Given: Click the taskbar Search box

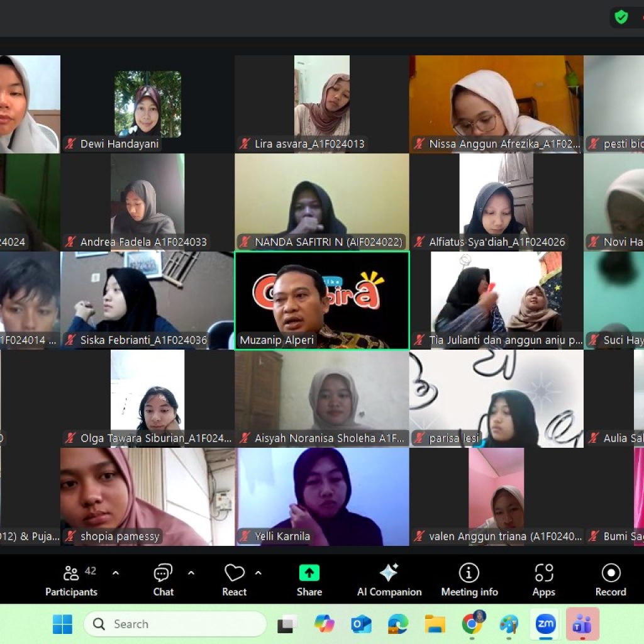Looking at the screenshot, I should point(175,624).
